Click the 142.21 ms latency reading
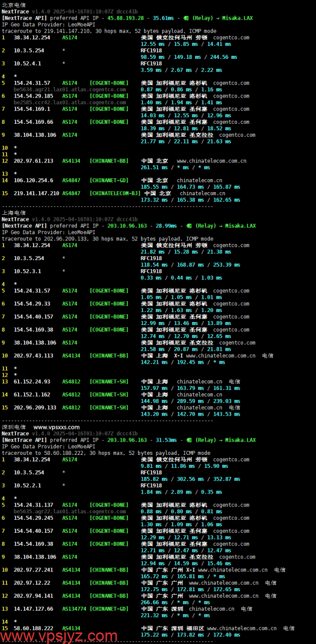316x644 pixels. [x=154, y=362]
